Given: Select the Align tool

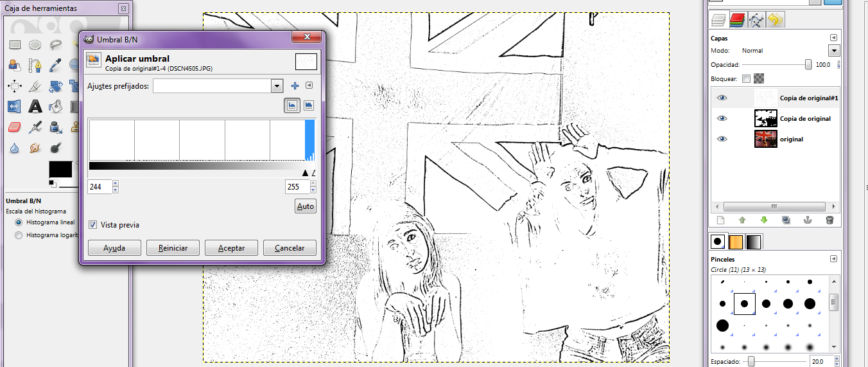Looking at the screenshot, I should 15,85.
